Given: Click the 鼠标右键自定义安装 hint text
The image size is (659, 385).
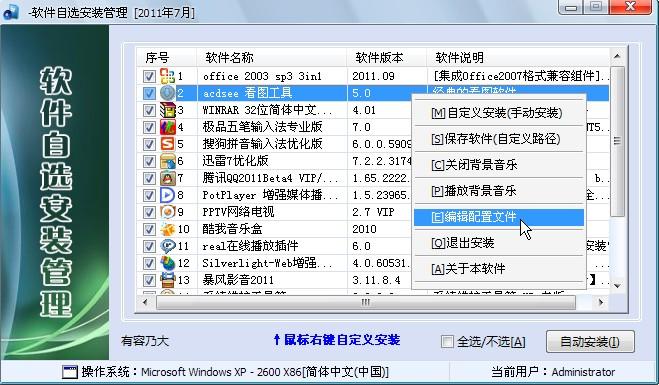Looking at the screenshot, I should (337, 340).
